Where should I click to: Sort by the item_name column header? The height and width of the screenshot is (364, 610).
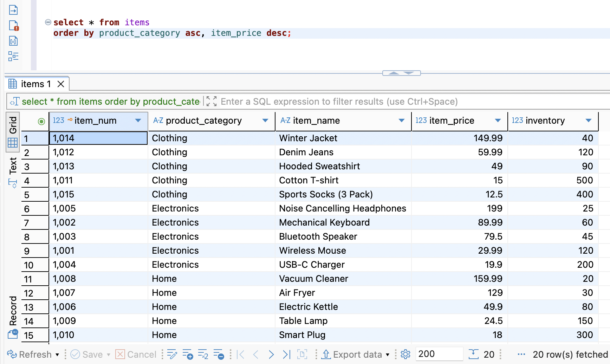tap(316, 121)
